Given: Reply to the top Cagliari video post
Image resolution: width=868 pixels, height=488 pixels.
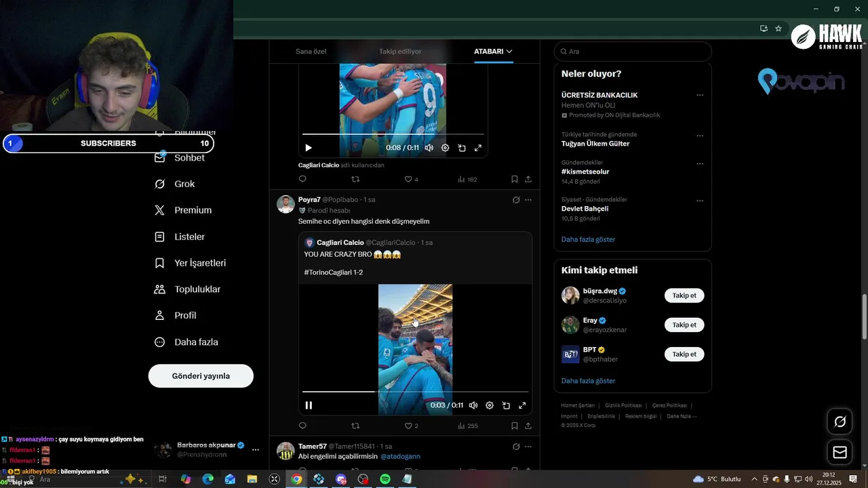Looking at the screenshot, I should (302, 179).
